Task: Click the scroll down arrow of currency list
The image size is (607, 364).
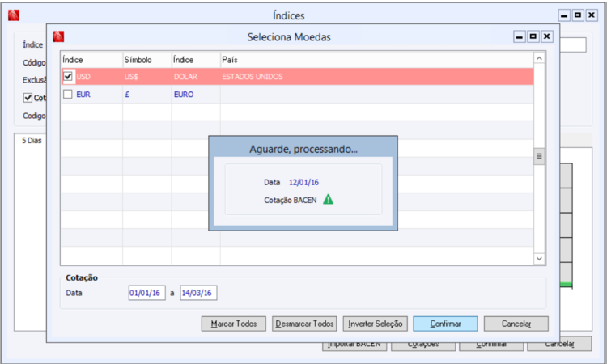Action: pos(539,258)
